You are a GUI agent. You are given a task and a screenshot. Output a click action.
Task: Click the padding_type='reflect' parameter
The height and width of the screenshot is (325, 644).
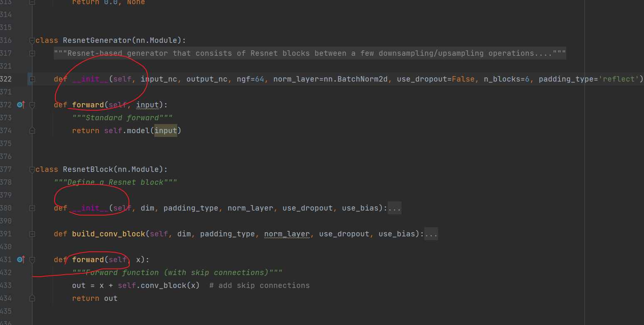[x=589, y=79]
